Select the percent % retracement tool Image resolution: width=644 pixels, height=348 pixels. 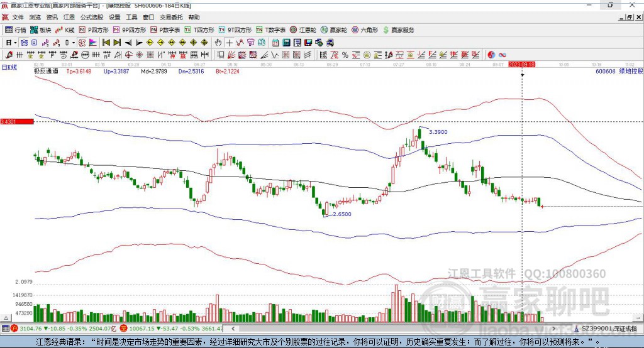[x=345, y=55]
